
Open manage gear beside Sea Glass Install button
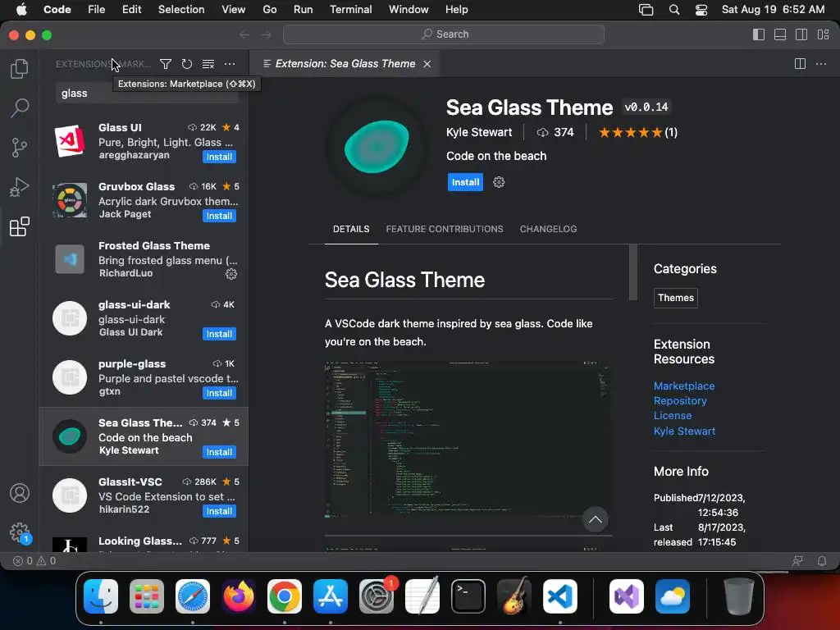499,182
